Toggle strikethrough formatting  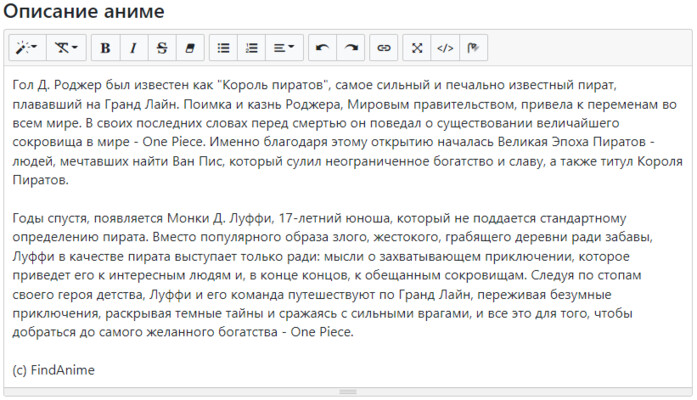(162, 48)
